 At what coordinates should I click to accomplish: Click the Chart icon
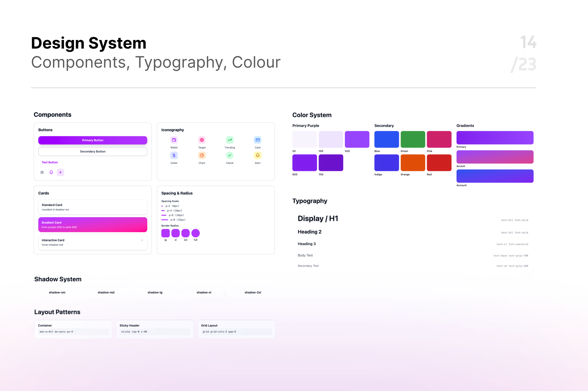click(x=202, y=156)
